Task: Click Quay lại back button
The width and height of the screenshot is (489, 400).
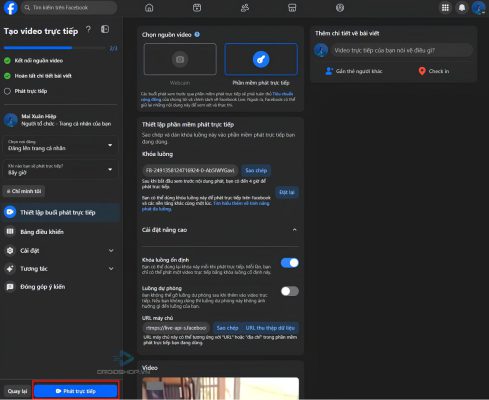Action: [x=17, y=391]
